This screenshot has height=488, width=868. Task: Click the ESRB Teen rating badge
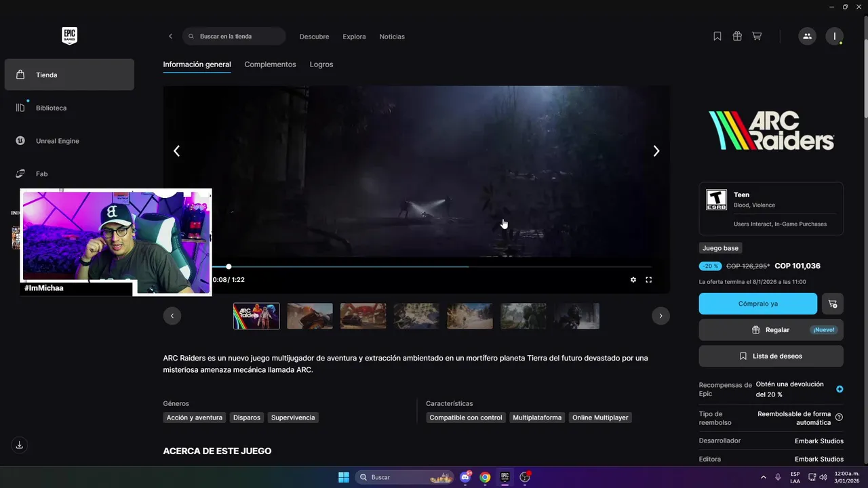(716, 199)
